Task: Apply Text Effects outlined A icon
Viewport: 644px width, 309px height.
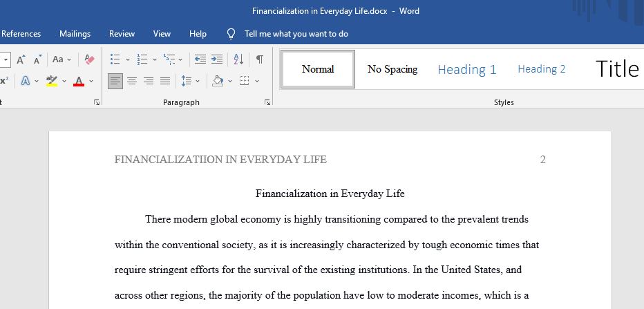Action: pyautogui.click(x=26, y=81)
